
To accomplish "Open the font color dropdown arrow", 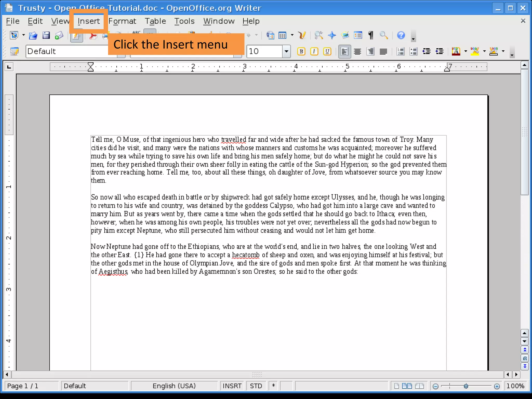I will tap(465, 51).
